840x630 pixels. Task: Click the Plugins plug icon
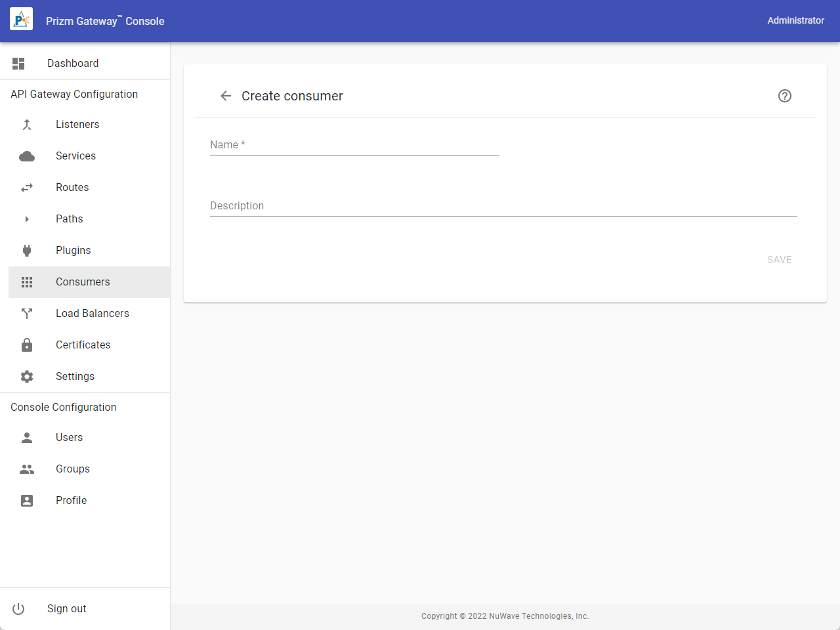tap(27, 251)
